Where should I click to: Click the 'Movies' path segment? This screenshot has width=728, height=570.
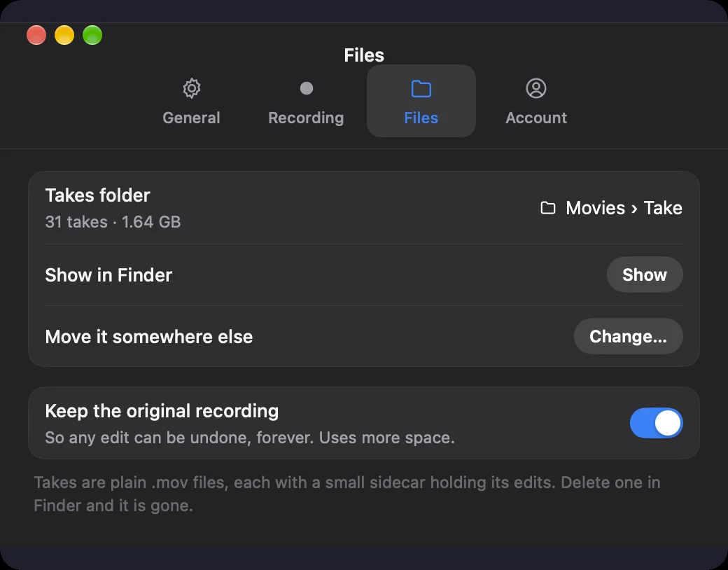(595, 208)
